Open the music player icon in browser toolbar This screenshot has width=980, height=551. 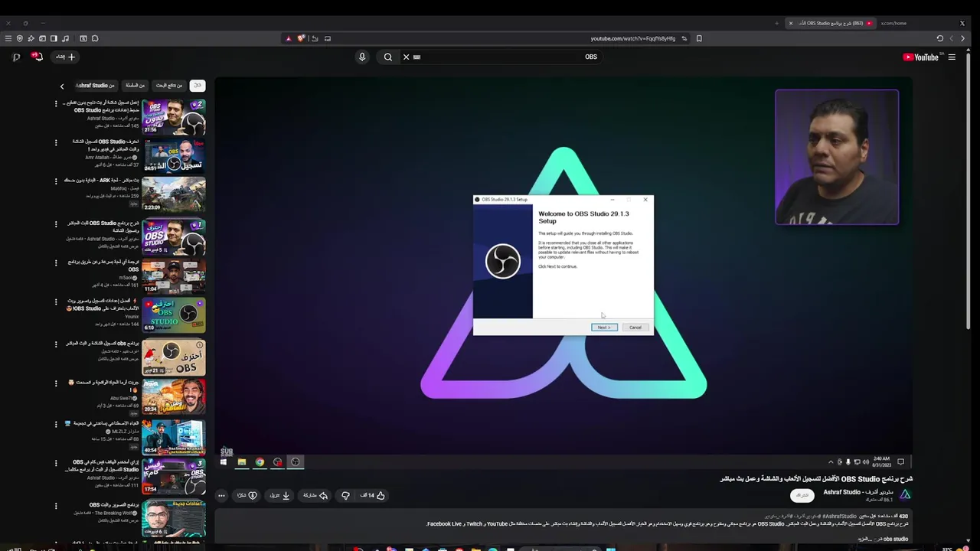pos(65,38)
